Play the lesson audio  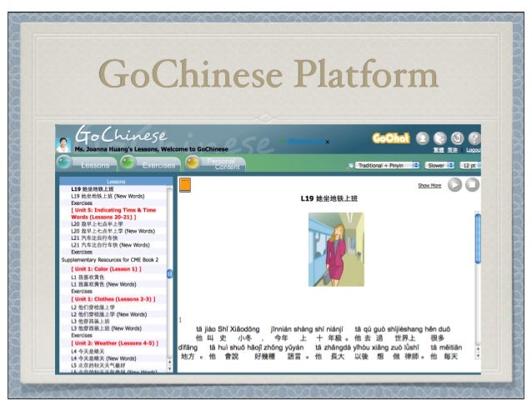click(x=454, y=185)
